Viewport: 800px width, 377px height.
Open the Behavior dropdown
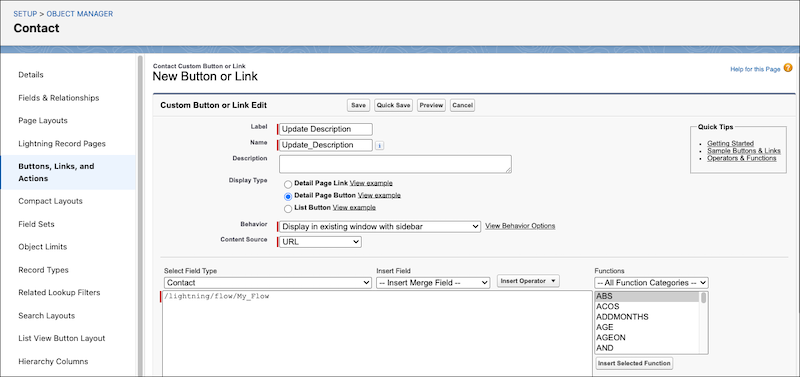click(x=380, y=226)
